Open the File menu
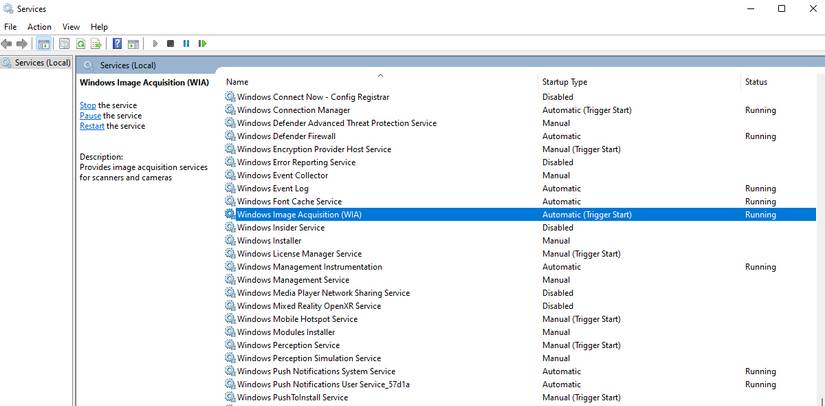This screenshot has width=825, height=406. [x=10, y=27]
